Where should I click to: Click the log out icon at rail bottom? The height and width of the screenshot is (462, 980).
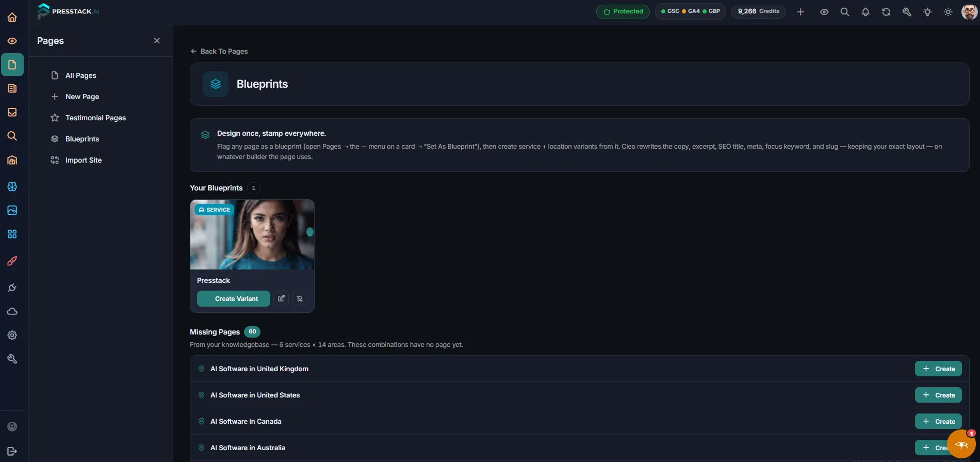click(x=12, y=451)
